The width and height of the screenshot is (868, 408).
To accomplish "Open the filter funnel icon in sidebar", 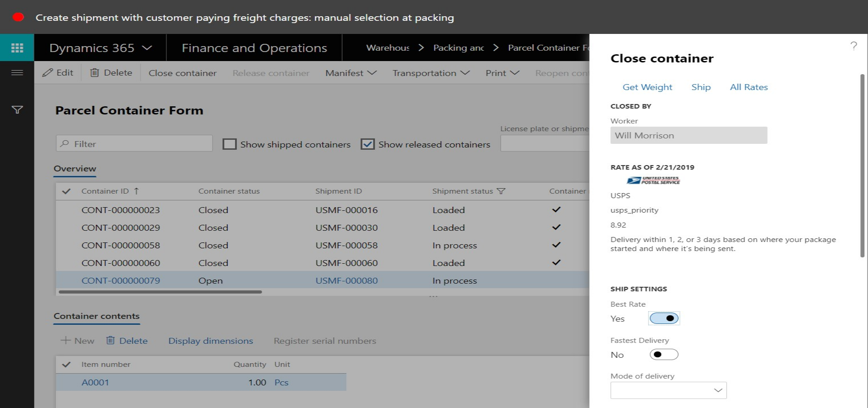I will pyautogui.click(x=17, y=109).
